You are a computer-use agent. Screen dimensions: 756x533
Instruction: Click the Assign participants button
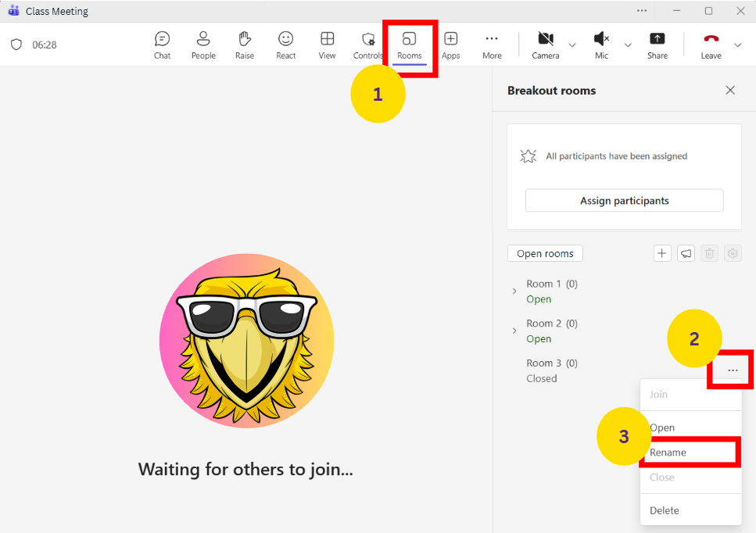click(x=624, y=201)
